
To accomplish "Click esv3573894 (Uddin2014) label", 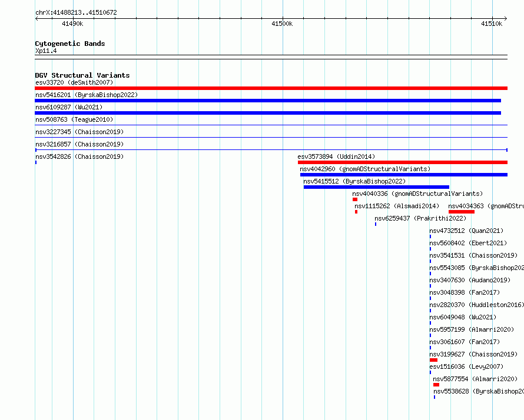I will pos(336,156).
